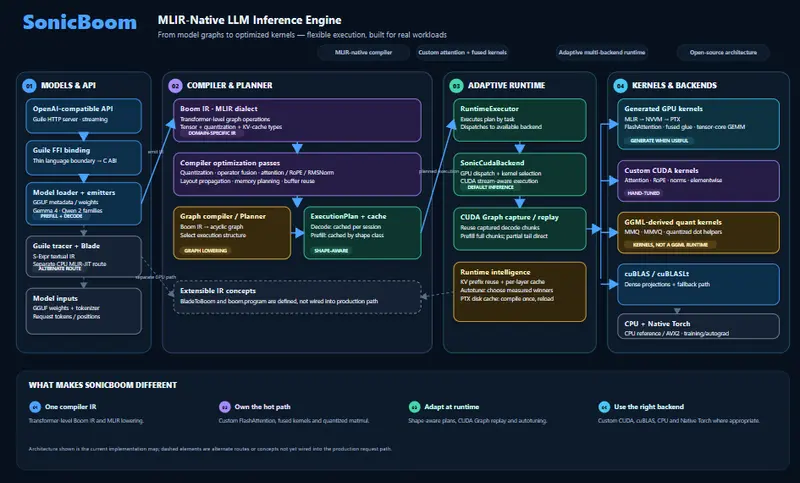Viewport: 800px width, 483px height.
Task: Click the DOMAIN-SPECIFIC IR tag
Action: pos(212,133)
